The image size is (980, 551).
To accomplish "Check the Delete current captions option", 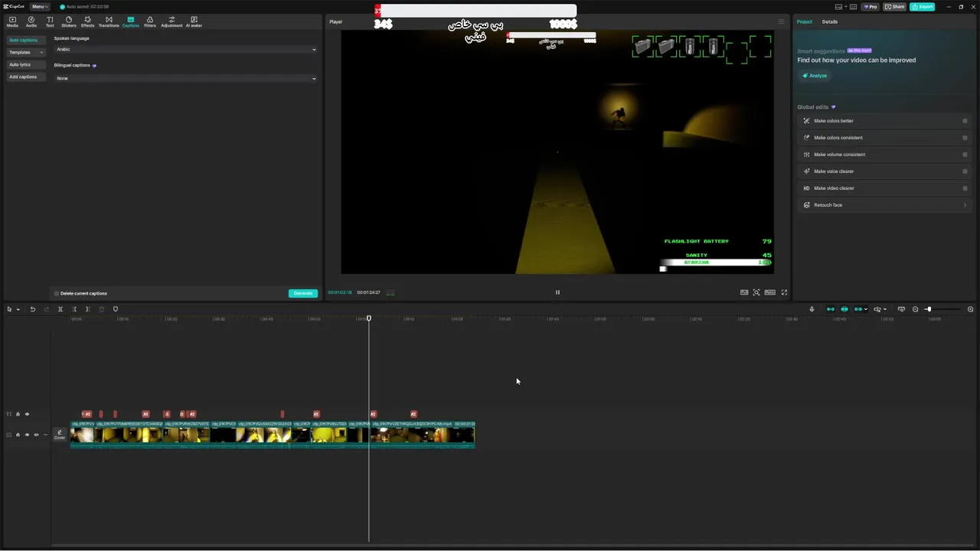I will tap(57, 293).
